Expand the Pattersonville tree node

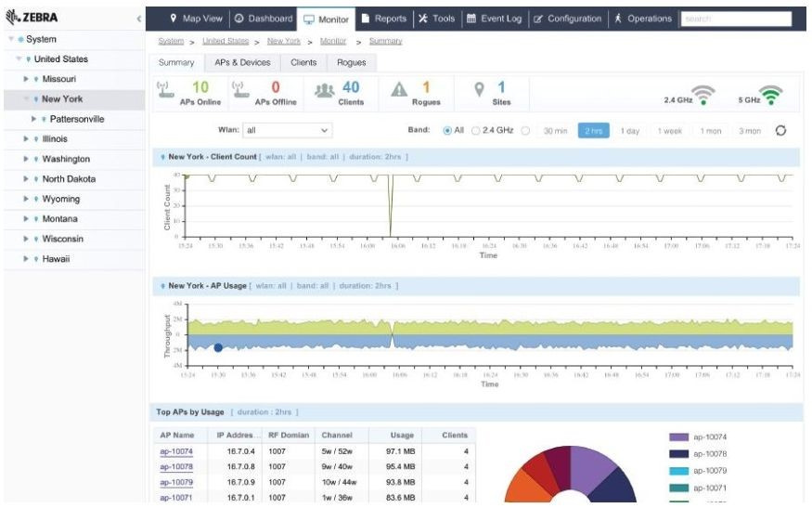[33, 119]
